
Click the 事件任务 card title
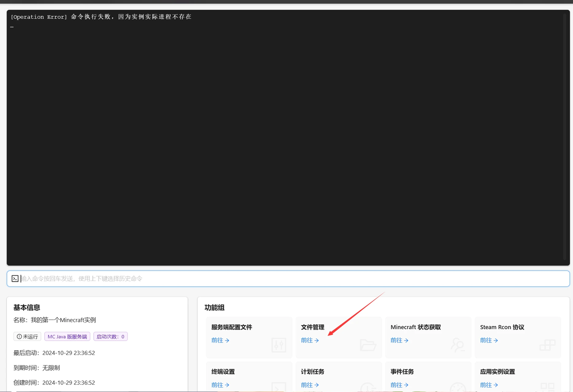point(402,371)
